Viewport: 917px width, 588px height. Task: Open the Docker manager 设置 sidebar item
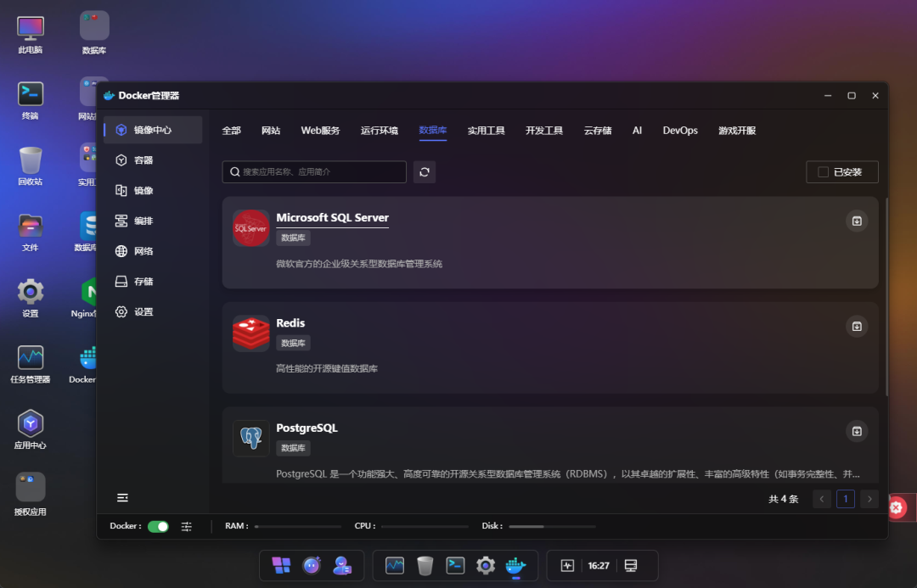pyautogui.click(x=153, y=312)
